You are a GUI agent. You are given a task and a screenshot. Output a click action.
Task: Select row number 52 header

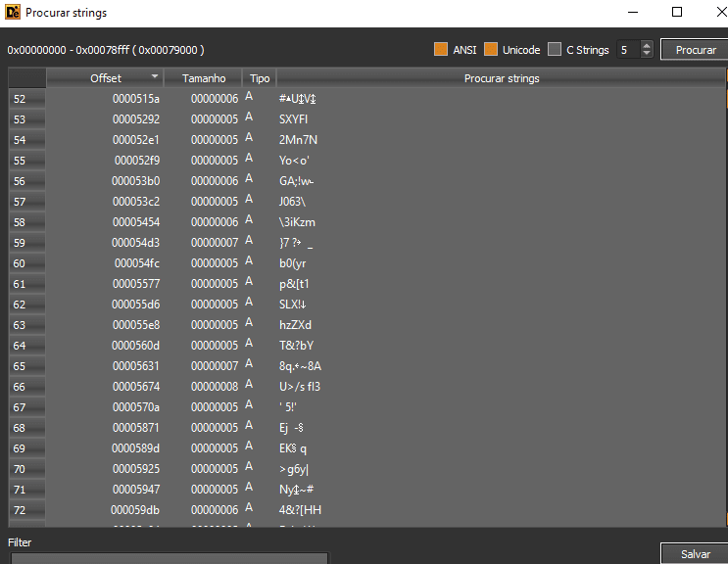[x=26, y=99]
